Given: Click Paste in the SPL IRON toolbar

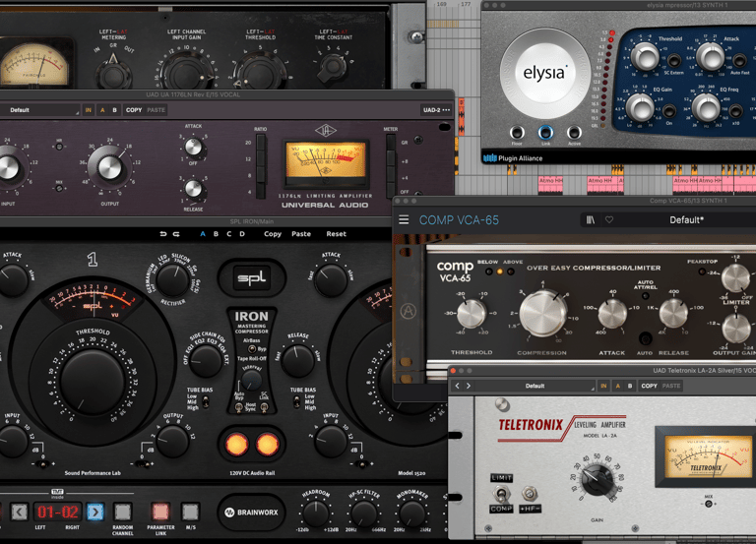Looking at the screenshot, I should [301, 234].
